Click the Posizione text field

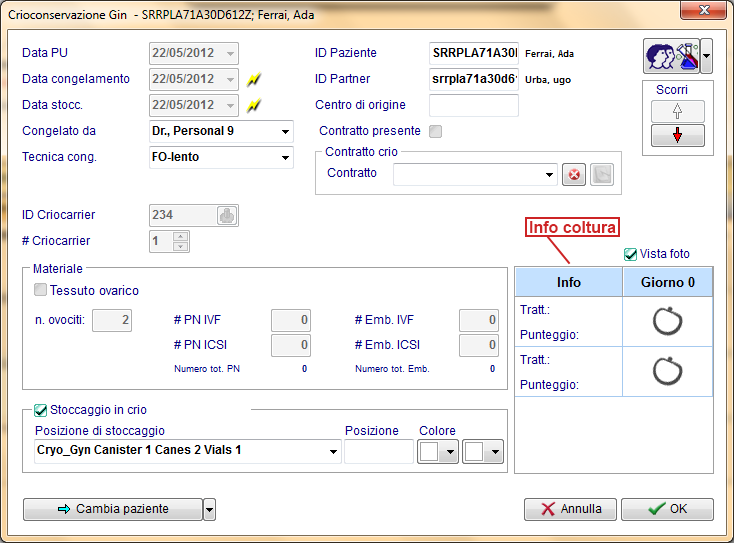tap(379, 452)
